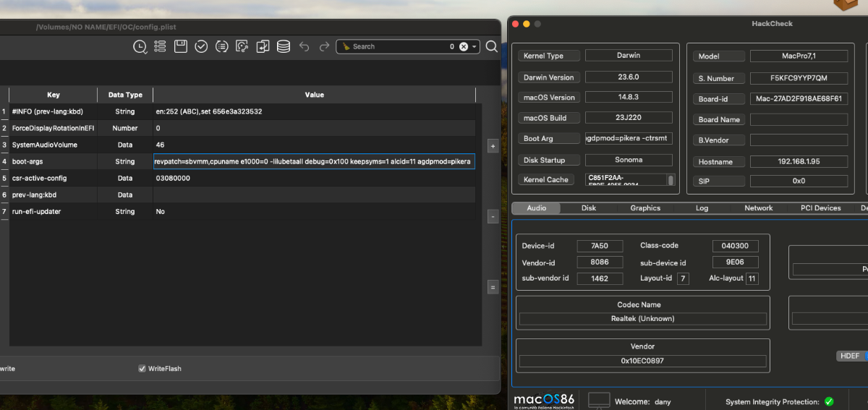Click the clock history icon in toolbar

(x=140, y=46)
